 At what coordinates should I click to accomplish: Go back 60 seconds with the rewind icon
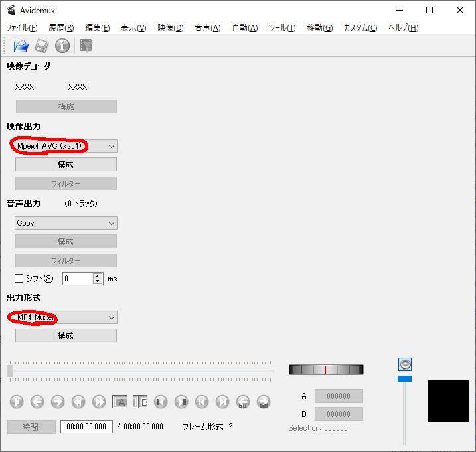pos(243,402)
